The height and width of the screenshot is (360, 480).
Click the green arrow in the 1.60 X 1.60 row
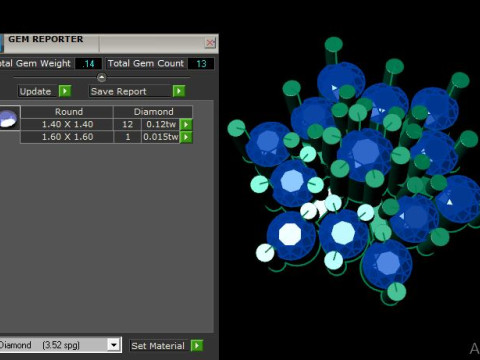(186, 137)
